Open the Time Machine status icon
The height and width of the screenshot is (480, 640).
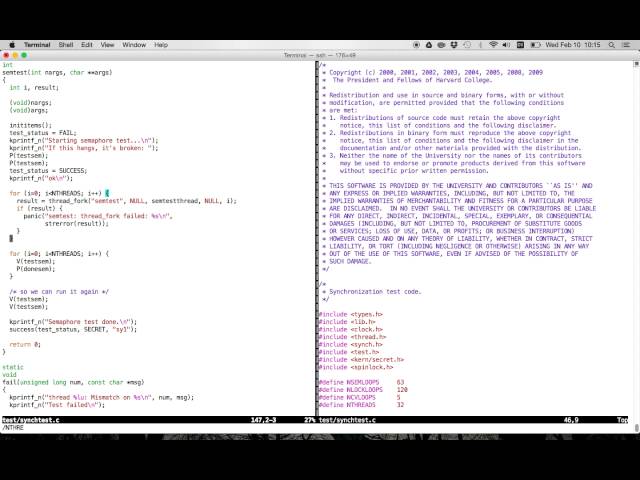(x=467, y=45)
